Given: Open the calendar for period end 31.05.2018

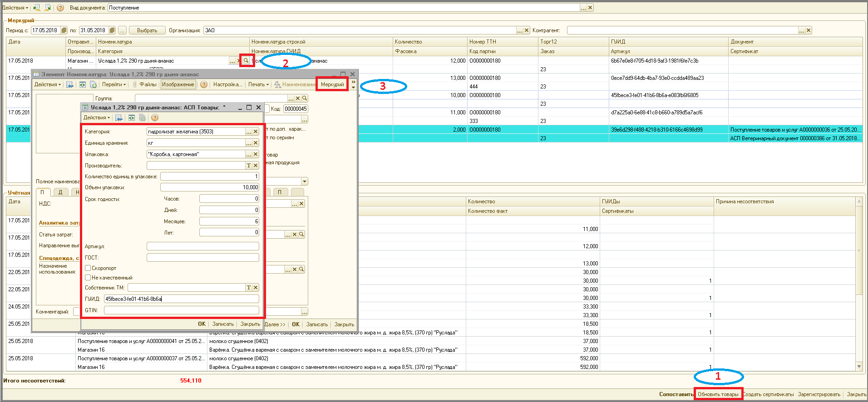Looking at the screenshot, I should pyautogui.click(x=112, y=30).
